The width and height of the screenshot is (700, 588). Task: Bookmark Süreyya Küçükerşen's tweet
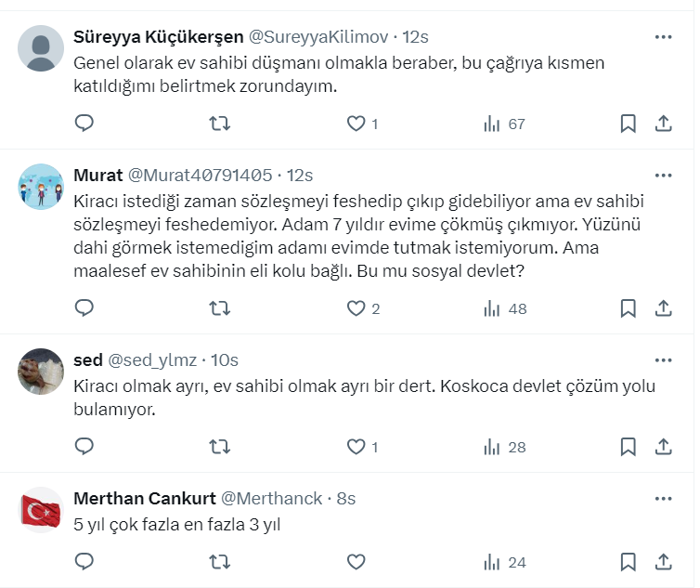(628, 124)
